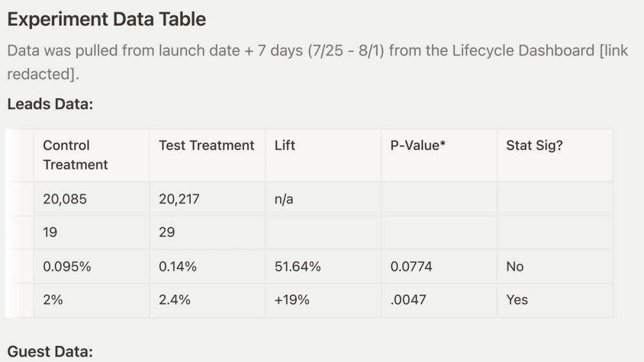This screenshot has height=362, width=644.
Task: Select the Yes stat sig cell
Action: 516,300
